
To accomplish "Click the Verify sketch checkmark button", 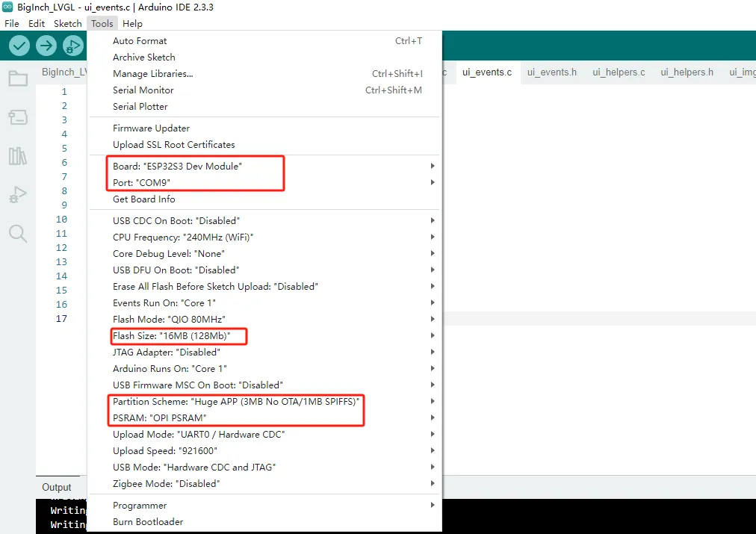I will click(19, 46).
